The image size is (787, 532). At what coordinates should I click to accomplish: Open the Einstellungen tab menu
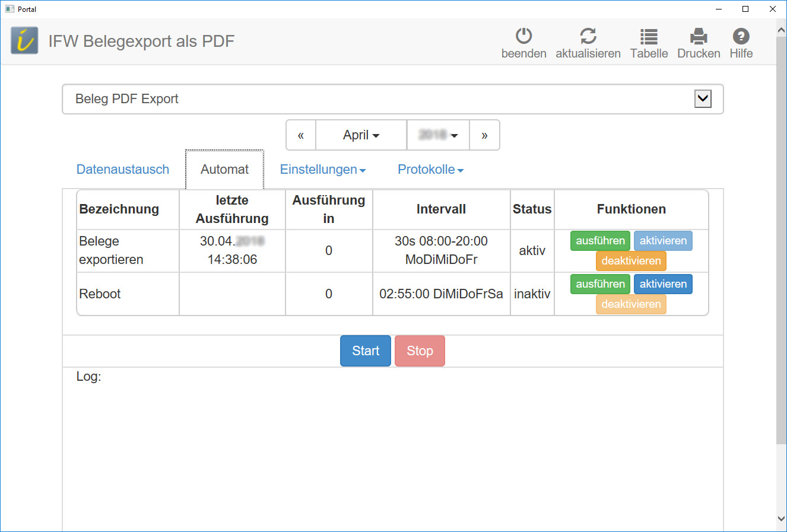coord(323,170)
